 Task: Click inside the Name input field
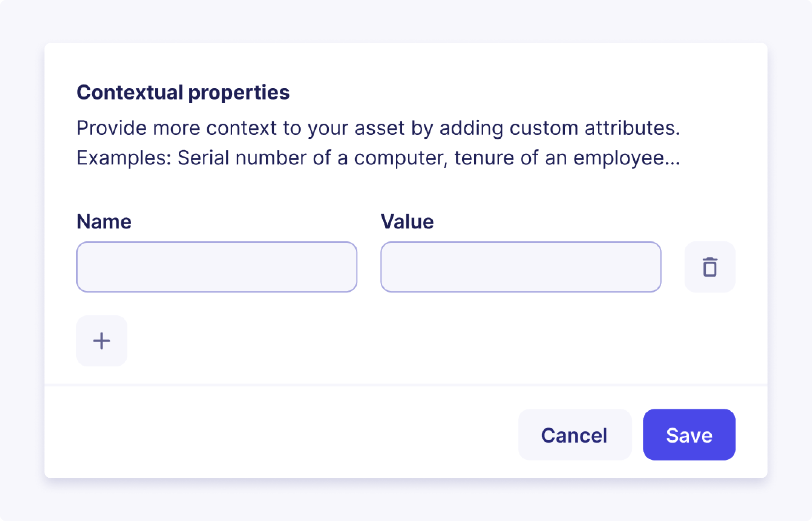(217, 267)
